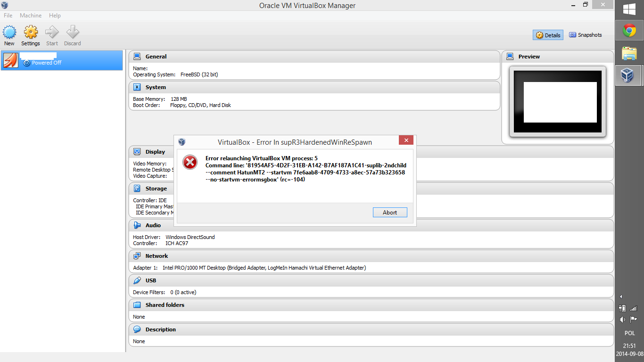Click the Description section header
Image resolution: width=644 pixels, height=362 pixels.
[x=371, y=329]
